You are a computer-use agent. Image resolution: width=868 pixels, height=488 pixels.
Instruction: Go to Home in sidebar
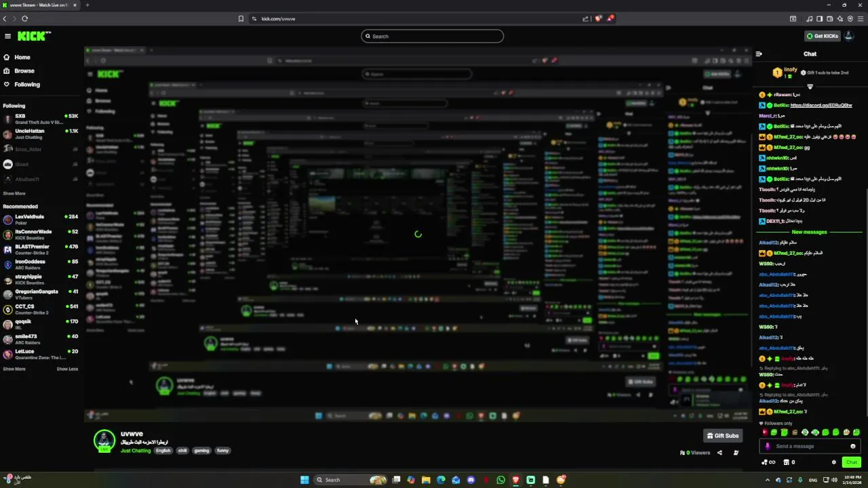coord(17,58)
